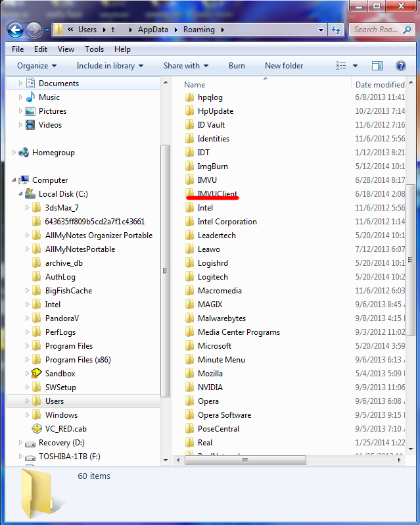
Task: Collapse the Computer node
Action: pos(14,180)
